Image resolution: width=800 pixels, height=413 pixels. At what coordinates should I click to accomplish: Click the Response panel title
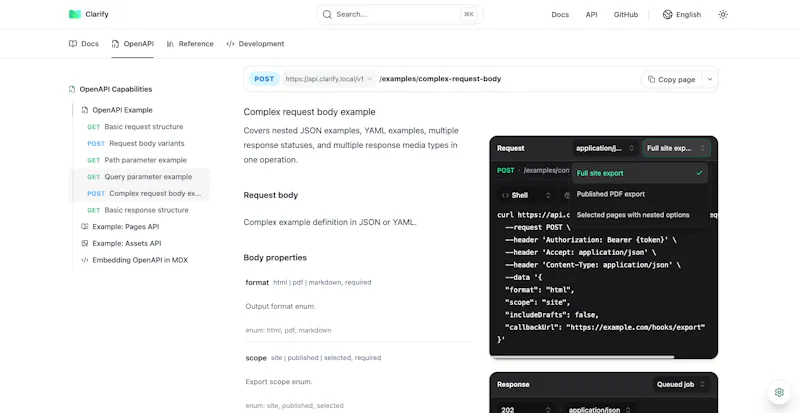coord(513,384)
